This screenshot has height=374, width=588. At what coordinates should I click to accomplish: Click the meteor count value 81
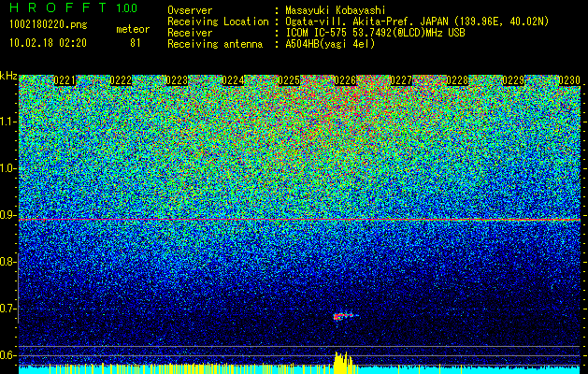(136, 43)
